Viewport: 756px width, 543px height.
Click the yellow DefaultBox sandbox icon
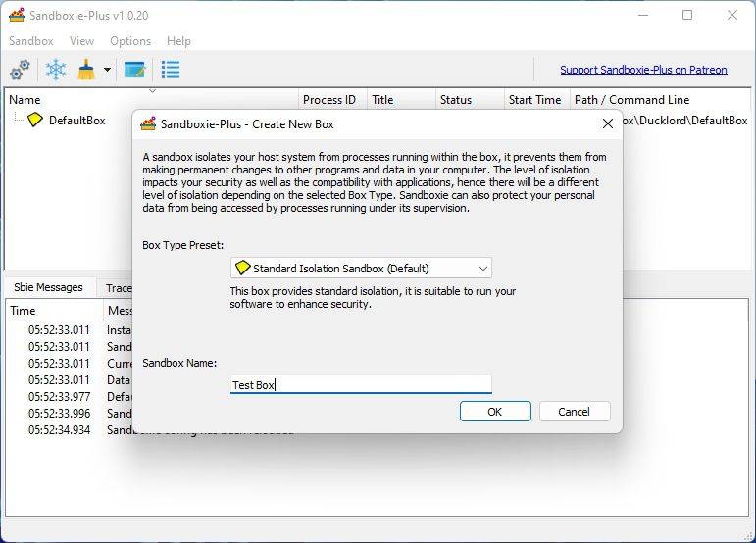35,120
